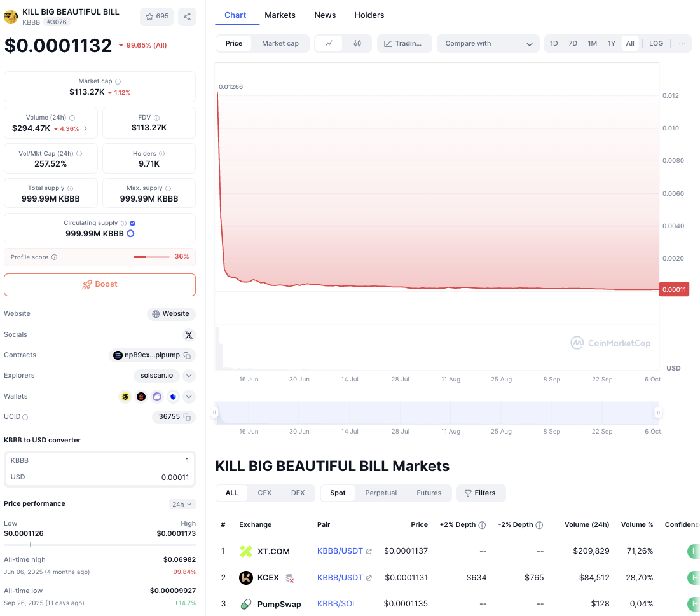Screen dimensions: 700x616
Task: Open chart more options ellipsis menu
Action: coord(682,43)
